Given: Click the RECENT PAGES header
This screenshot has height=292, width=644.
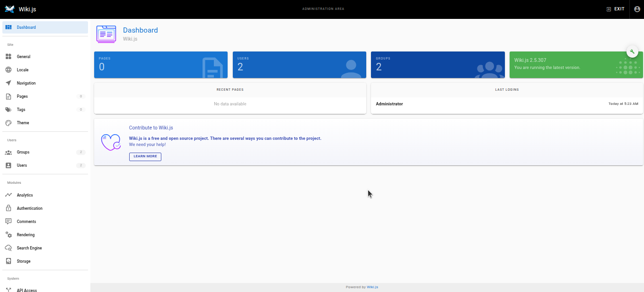Looking at the screenshot, I should (x=230, y=89).
